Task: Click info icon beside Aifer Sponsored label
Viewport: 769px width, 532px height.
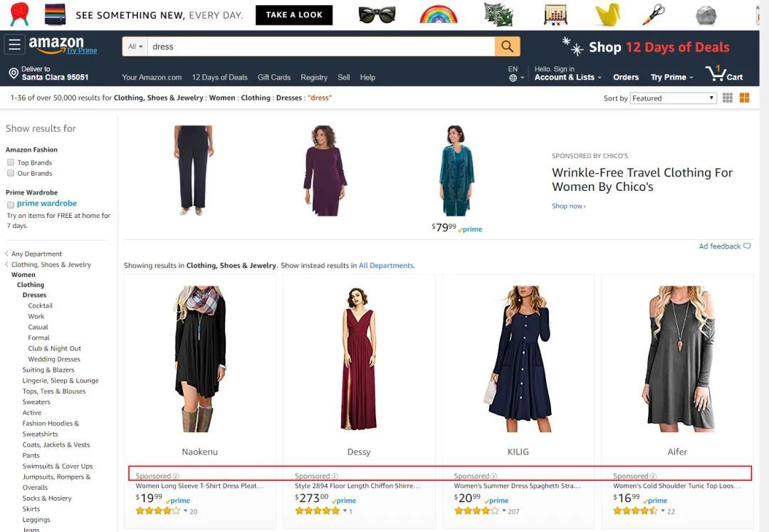Action: tap(654, 476)
